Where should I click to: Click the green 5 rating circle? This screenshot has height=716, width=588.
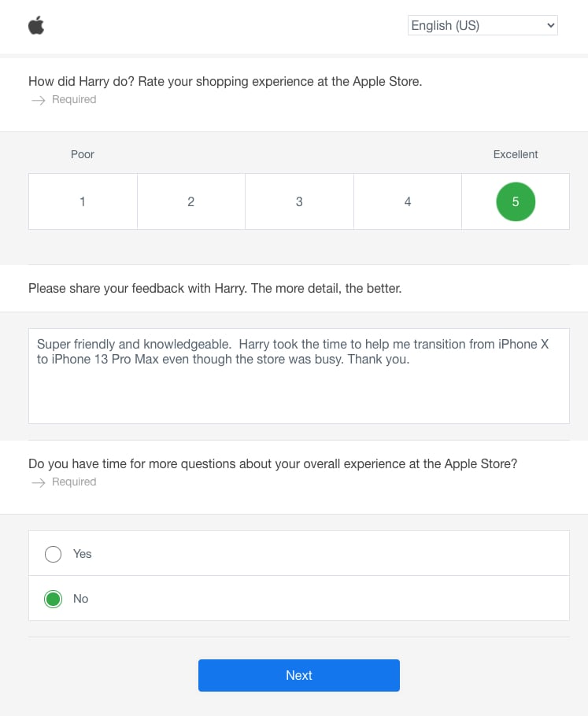point(516,201)
